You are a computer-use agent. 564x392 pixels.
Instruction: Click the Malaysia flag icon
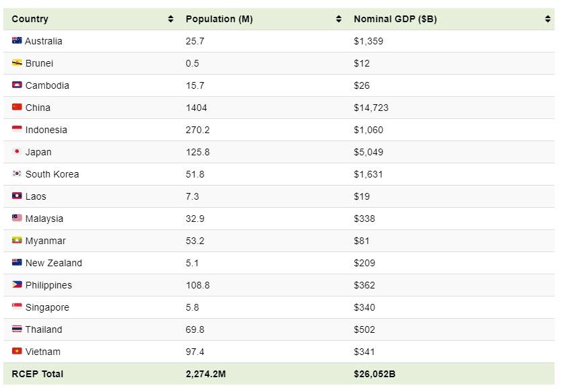point(17,219)
